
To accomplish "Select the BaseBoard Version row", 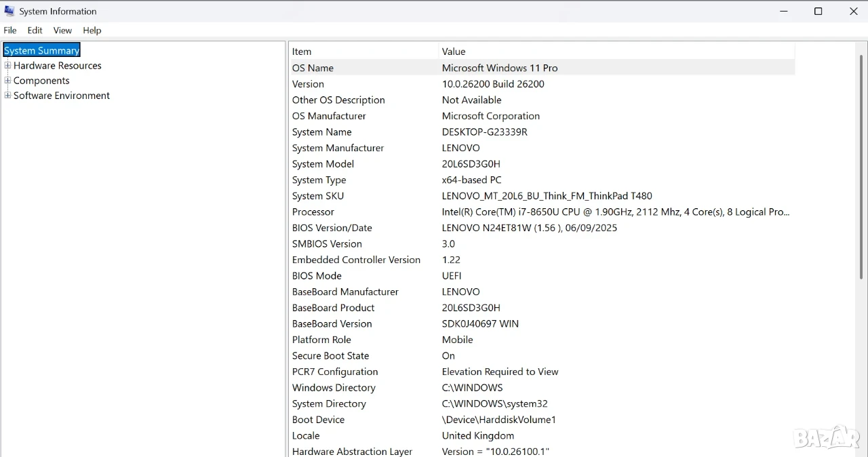I will [542, 324].
